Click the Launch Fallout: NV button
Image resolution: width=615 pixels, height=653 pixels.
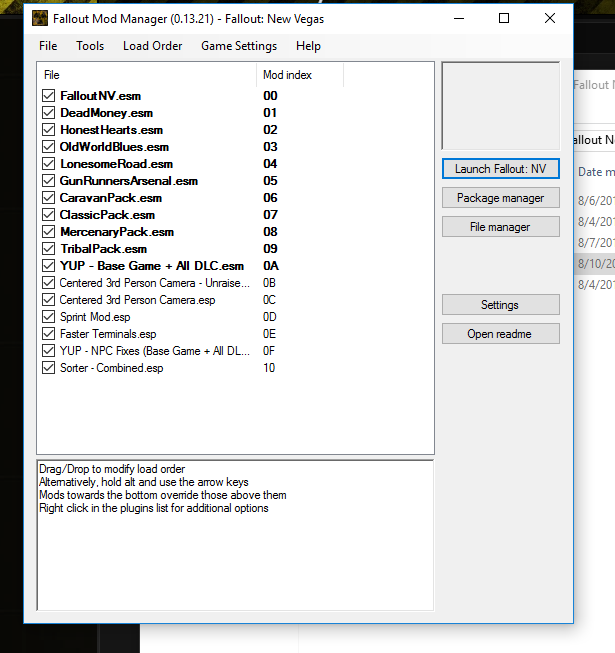click(x=500, y=169)
